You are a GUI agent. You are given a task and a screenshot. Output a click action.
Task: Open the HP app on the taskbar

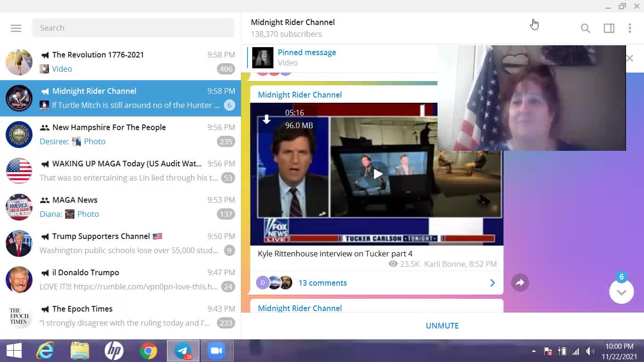114,351
